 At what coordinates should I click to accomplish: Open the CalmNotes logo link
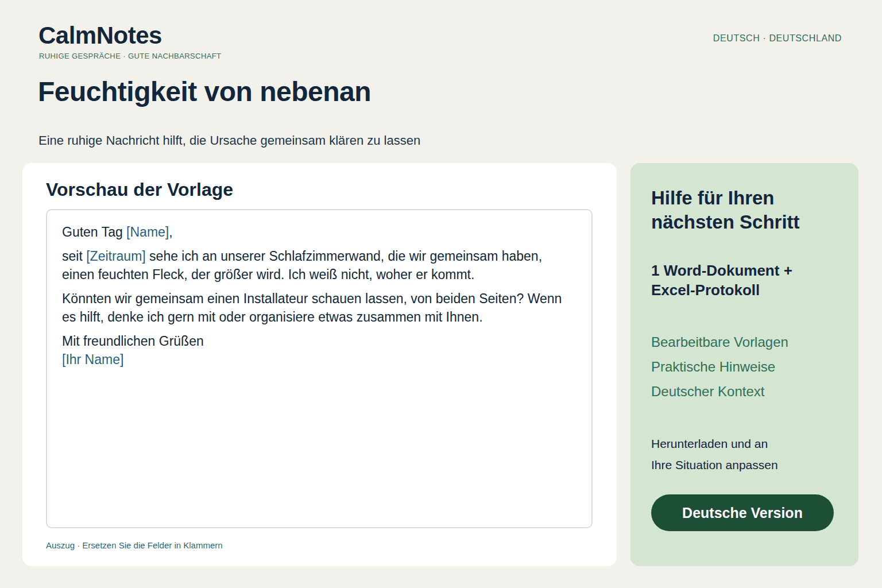[x=100, y=36]
